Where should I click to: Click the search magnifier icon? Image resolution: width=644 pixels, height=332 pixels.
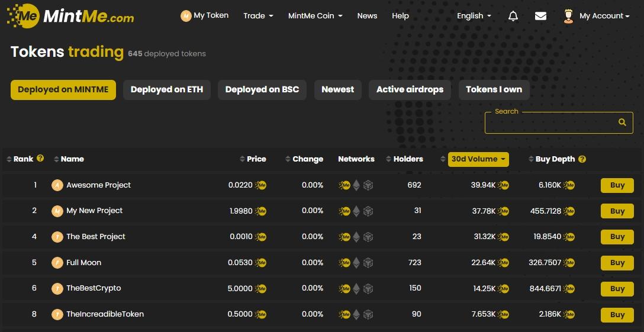click(x=622, y=123)
